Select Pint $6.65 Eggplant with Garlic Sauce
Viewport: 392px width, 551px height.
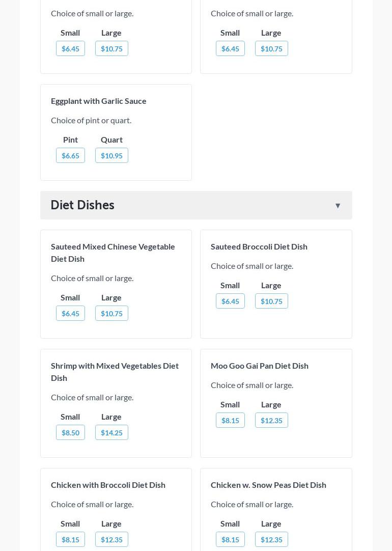tap(70, 155)
